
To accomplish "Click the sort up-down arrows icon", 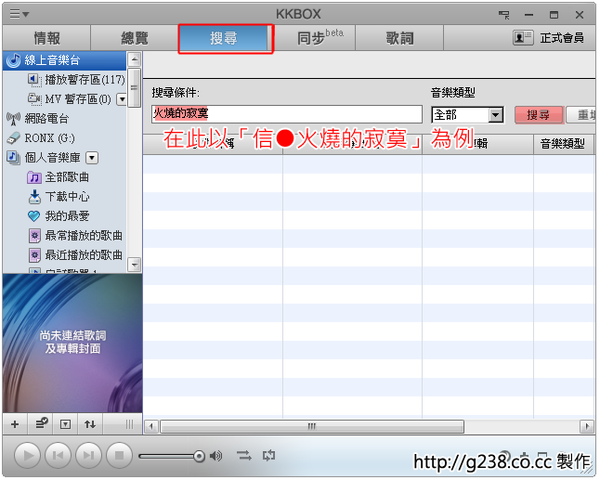I will (90, 424).
